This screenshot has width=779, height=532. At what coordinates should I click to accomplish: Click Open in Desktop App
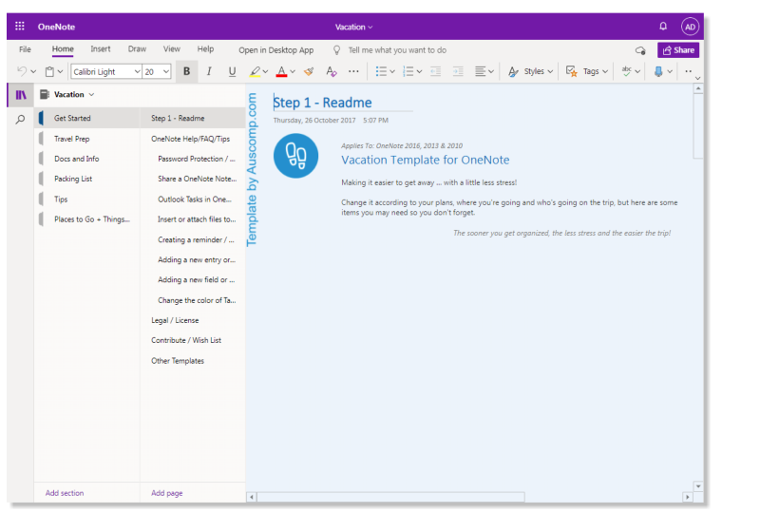(x=275, y=50)
